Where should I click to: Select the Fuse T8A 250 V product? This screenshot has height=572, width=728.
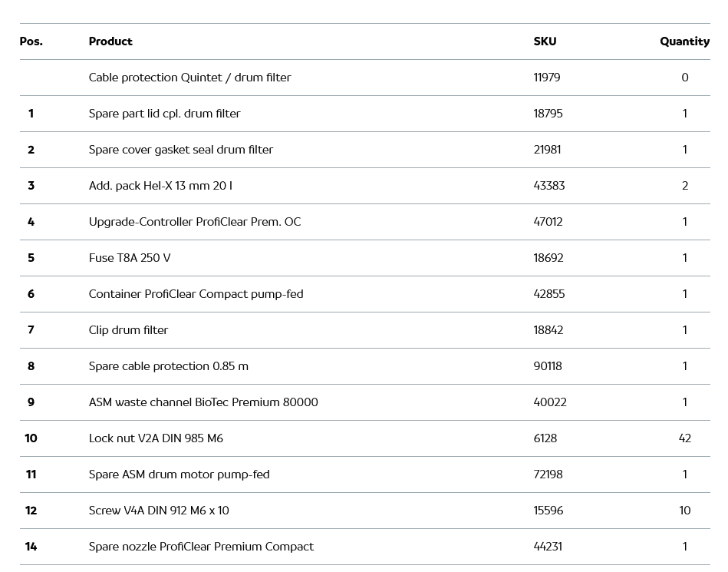(130, 258)
